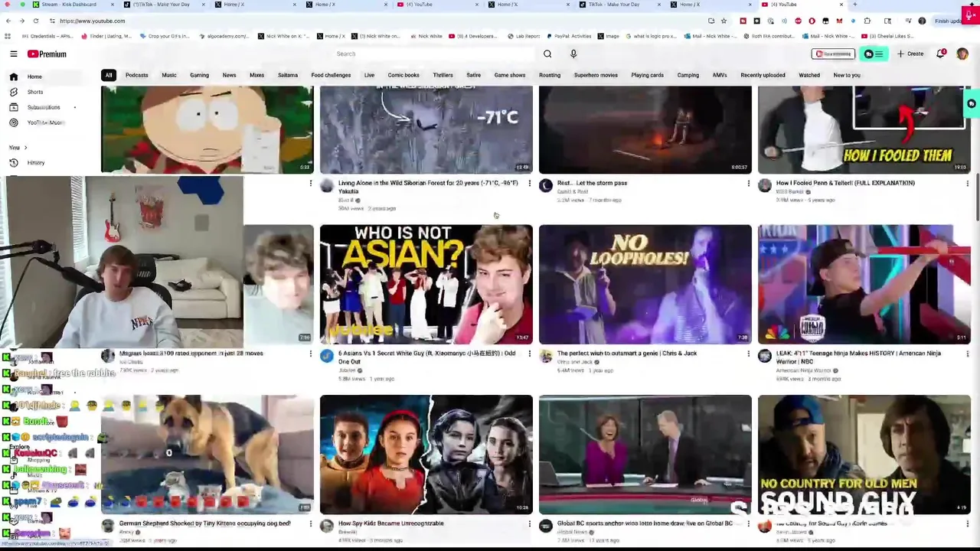The width and height of the screenshot is (980, 551).
Task: Select the Superhero movies chip
Action: [x=596, y=75]
